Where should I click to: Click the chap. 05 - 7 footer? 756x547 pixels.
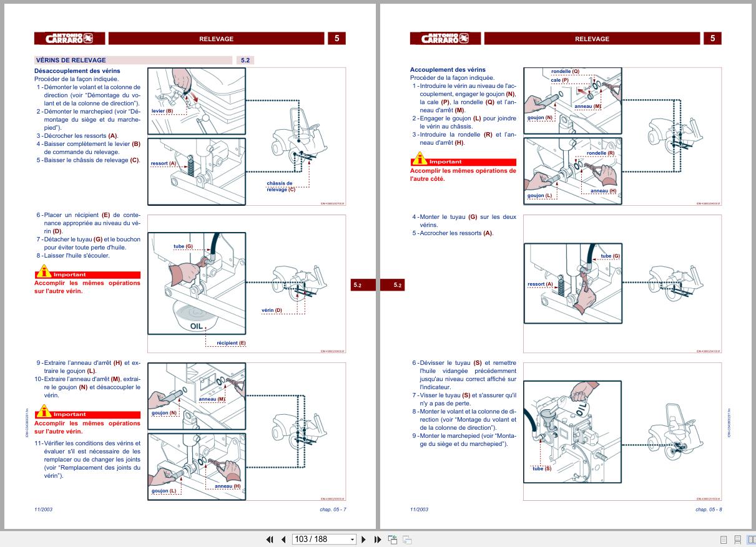pos(333,510)
